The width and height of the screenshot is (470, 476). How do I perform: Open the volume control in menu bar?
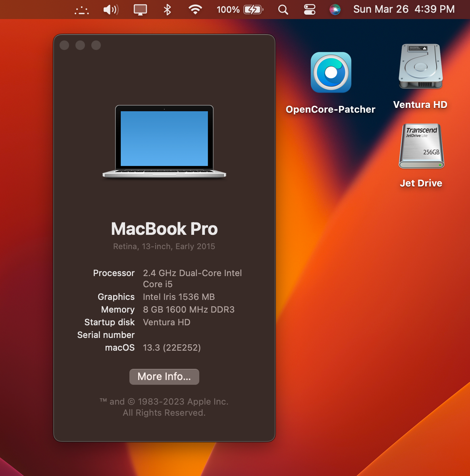111,10
